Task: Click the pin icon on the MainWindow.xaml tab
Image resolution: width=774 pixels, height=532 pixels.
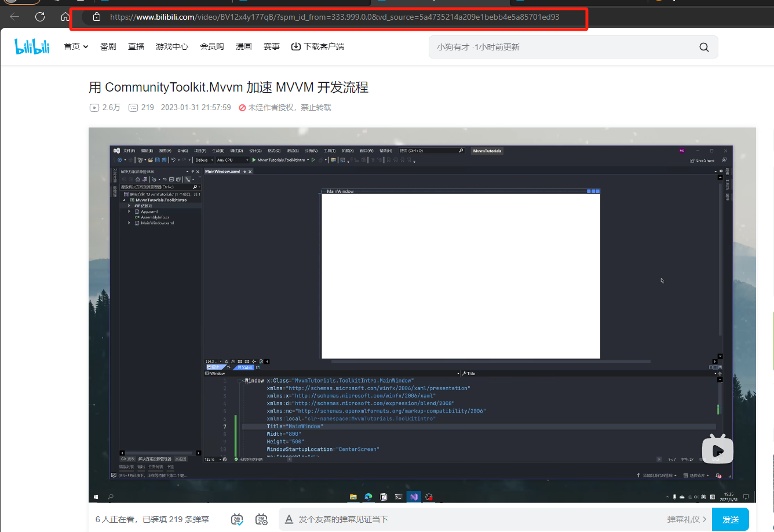Action: (x=244, y=172)
